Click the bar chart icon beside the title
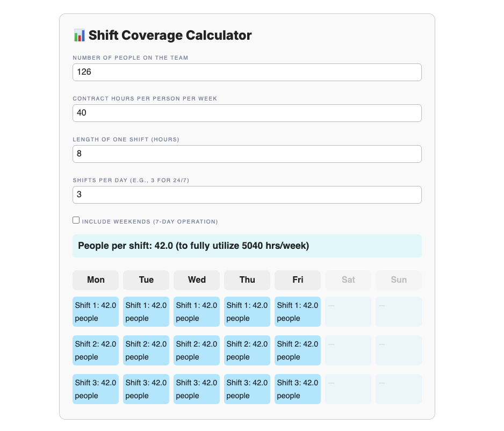The width and height of the screenshot is (504, 431). pyautogui.click(x=79, y=35)
